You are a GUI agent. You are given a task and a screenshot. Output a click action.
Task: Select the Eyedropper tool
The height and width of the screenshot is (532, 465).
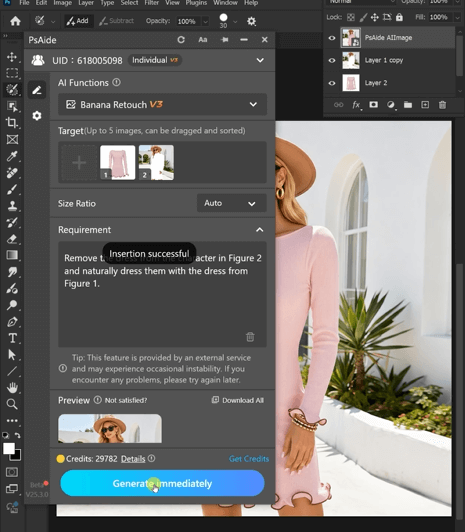12,156
